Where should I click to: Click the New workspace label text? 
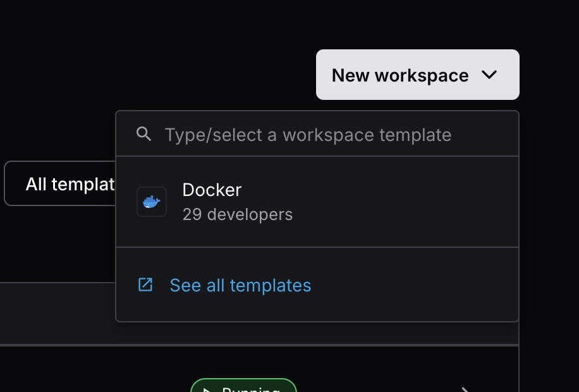click(x=400, y=75)
